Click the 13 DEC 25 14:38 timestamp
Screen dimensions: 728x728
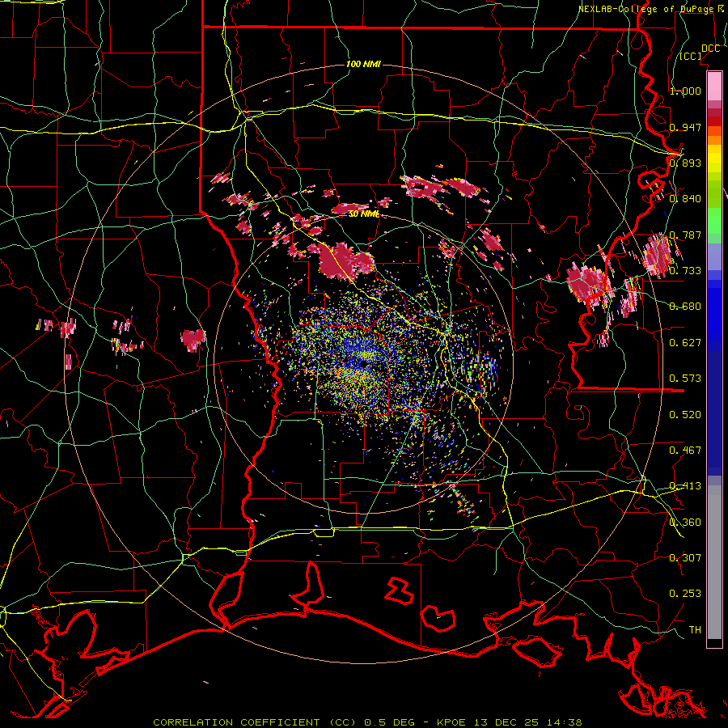(x=527, y=722)
